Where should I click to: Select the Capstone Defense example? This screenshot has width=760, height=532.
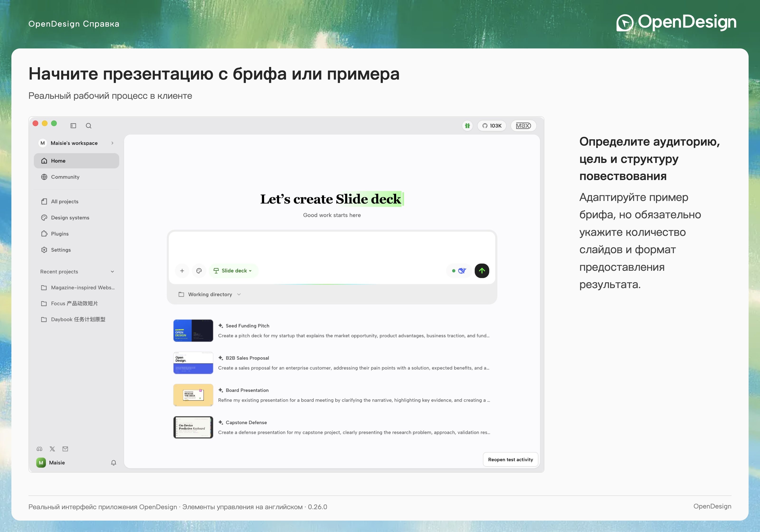332,427
